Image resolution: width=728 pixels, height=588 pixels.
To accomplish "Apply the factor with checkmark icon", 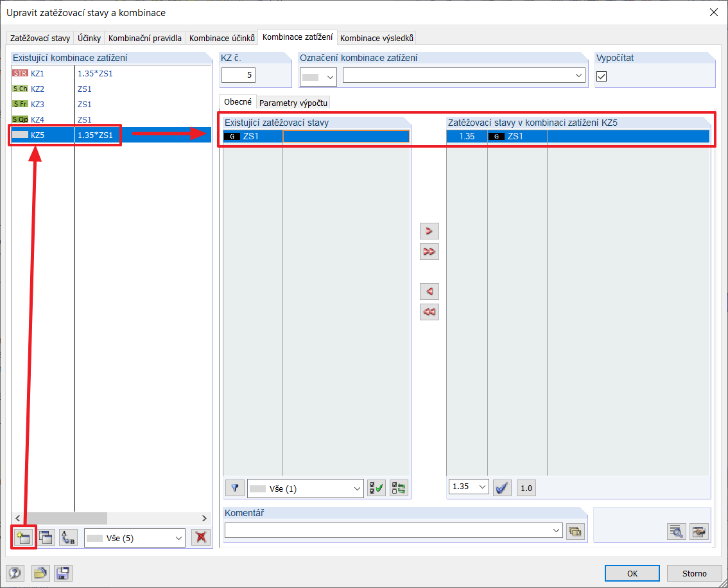I will pos(502,488).
